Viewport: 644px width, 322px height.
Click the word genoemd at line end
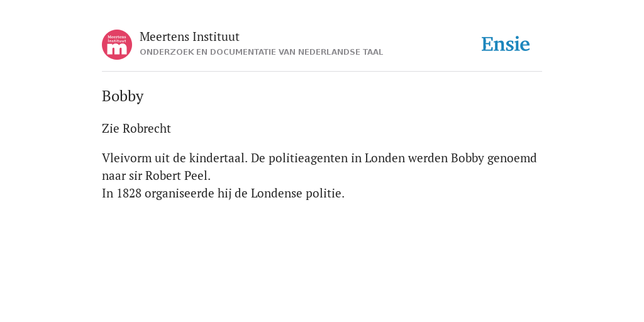pyautogui.click(x=512, y=159)
